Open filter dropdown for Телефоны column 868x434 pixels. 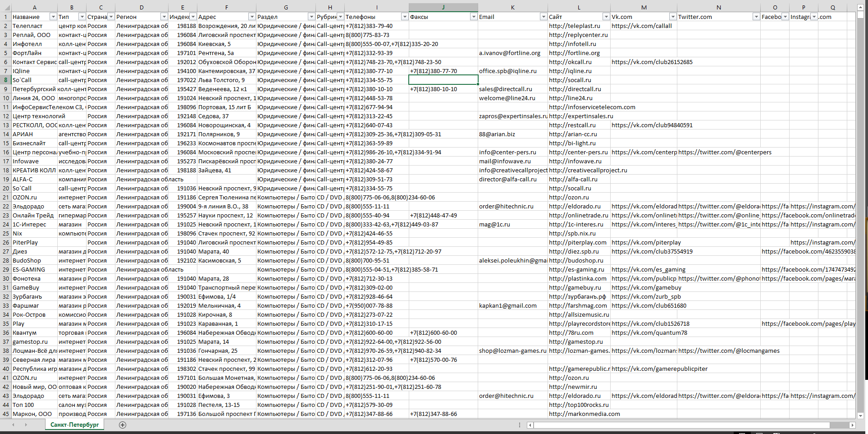point(405,17)
